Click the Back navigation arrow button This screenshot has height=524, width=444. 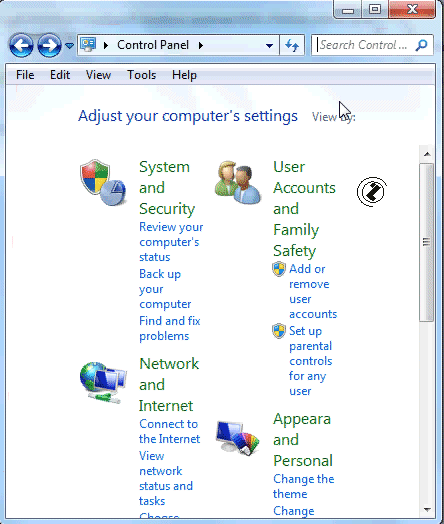21,45
